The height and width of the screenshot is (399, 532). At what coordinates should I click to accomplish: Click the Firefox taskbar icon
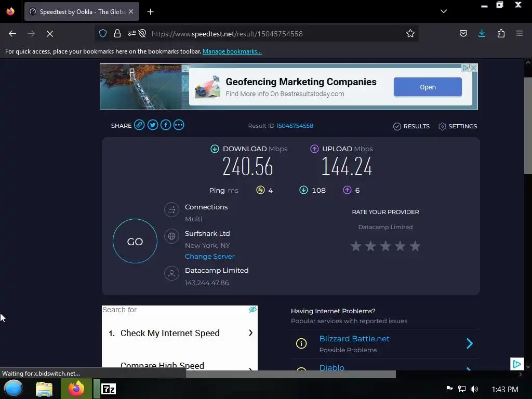76,389
